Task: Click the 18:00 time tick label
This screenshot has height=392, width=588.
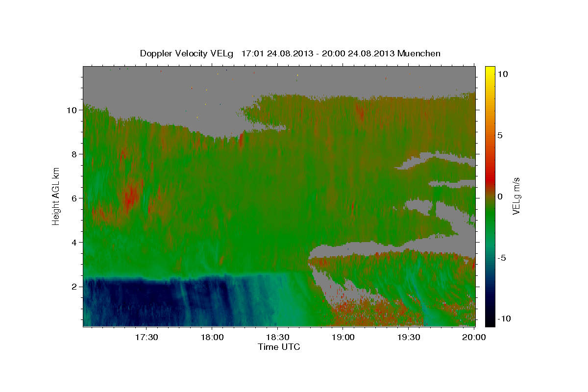Action: [212, 337]
